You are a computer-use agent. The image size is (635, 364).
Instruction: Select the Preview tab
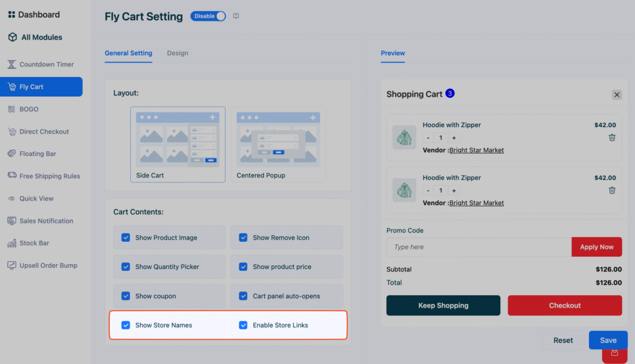tap(393, 53)
